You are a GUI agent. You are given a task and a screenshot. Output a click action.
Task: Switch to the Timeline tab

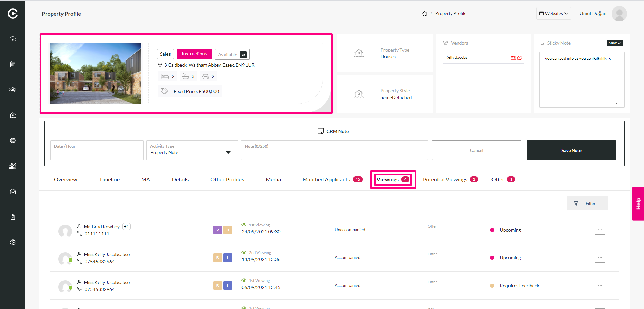coord(109,180)
